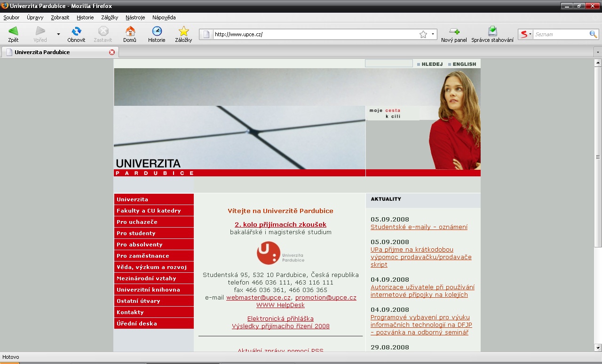Open Mezinárodní vztahy section

(154, 278)
